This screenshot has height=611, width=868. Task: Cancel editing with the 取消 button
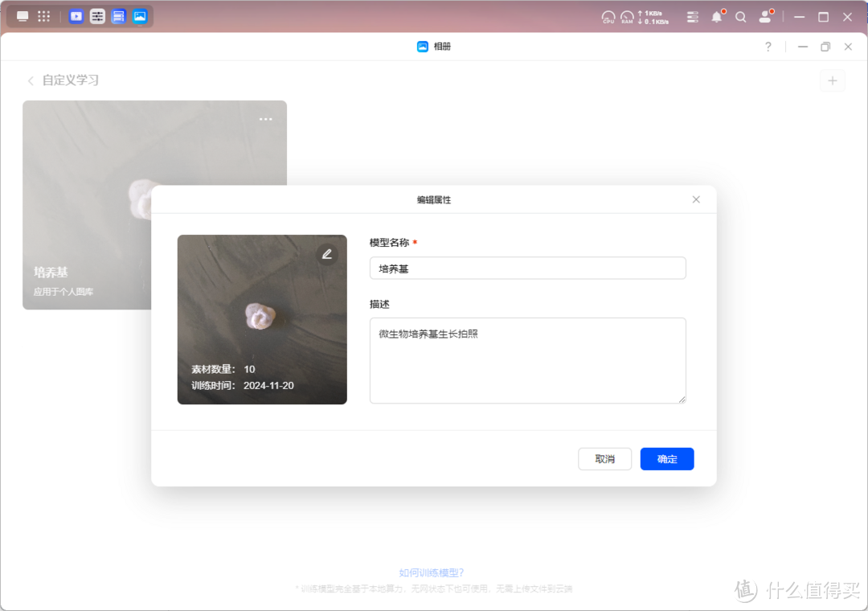tap(604, 458)
